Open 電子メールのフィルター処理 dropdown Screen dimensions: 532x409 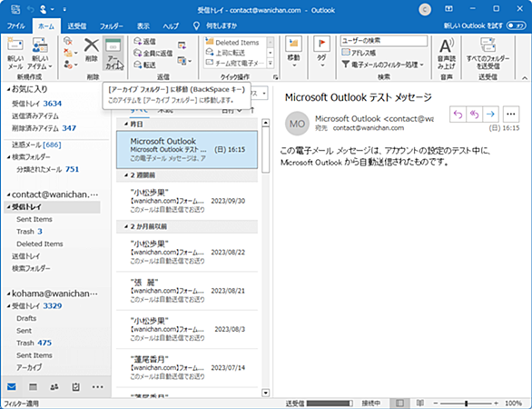pyautogui.click(x=383, y=65)
